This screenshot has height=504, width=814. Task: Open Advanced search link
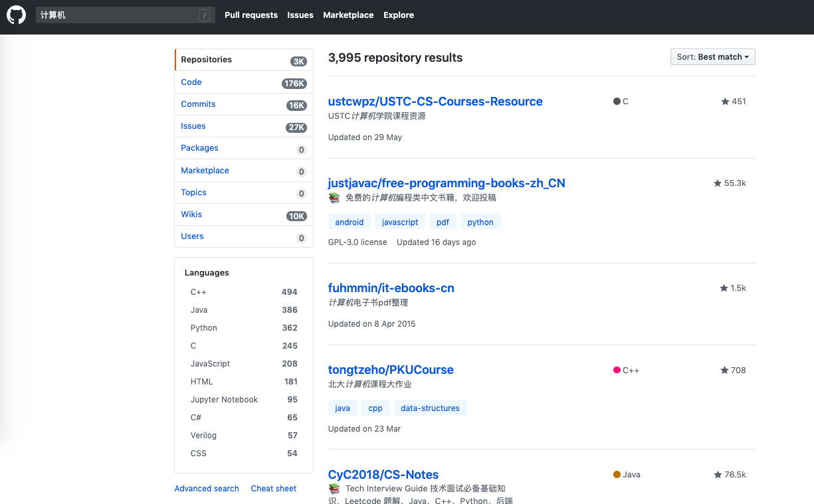(207, 489)
